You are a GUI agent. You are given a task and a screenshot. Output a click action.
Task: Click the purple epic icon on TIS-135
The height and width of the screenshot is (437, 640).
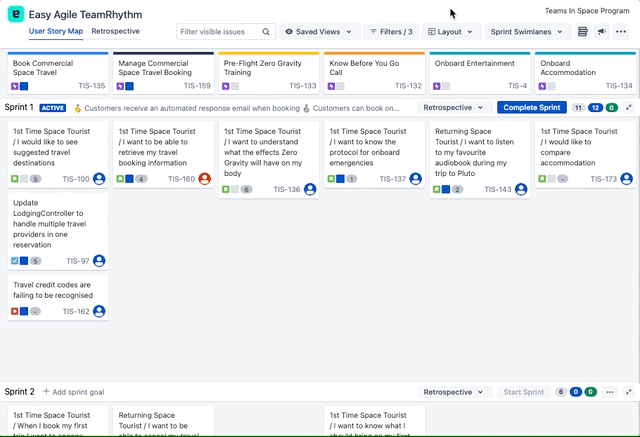[x=15, y=86]
